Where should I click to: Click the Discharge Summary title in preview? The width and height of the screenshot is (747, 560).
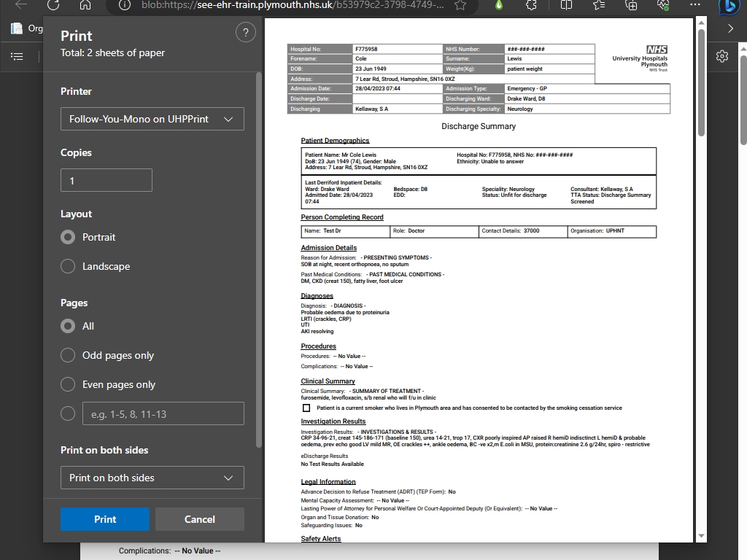coord(479,126)
